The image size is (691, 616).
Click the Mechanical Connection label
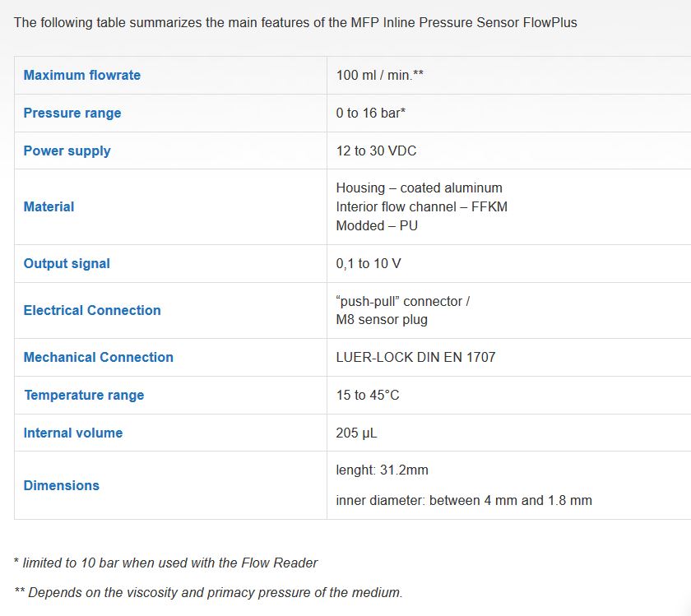(x=99, y=357)
